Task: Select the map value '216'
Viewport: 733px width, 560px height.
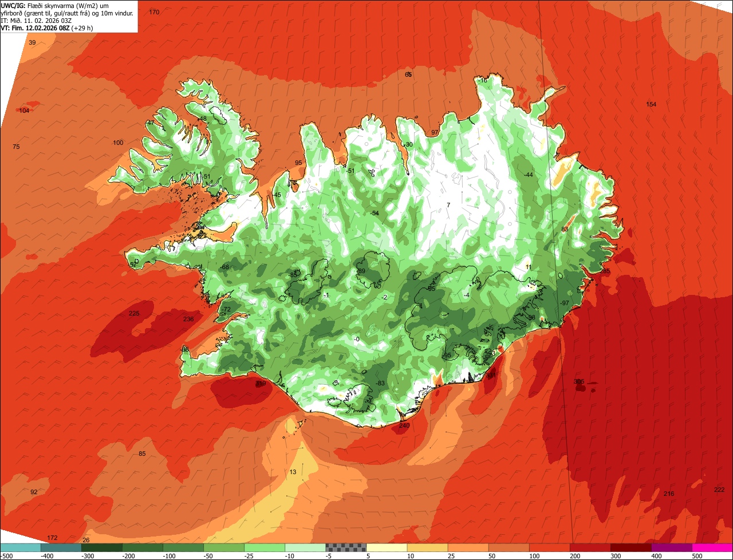Action: click(669, 494)
